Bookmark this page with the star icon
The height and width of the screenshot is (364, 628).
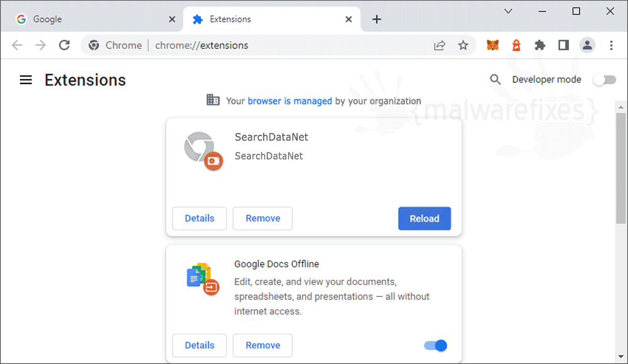463,45
